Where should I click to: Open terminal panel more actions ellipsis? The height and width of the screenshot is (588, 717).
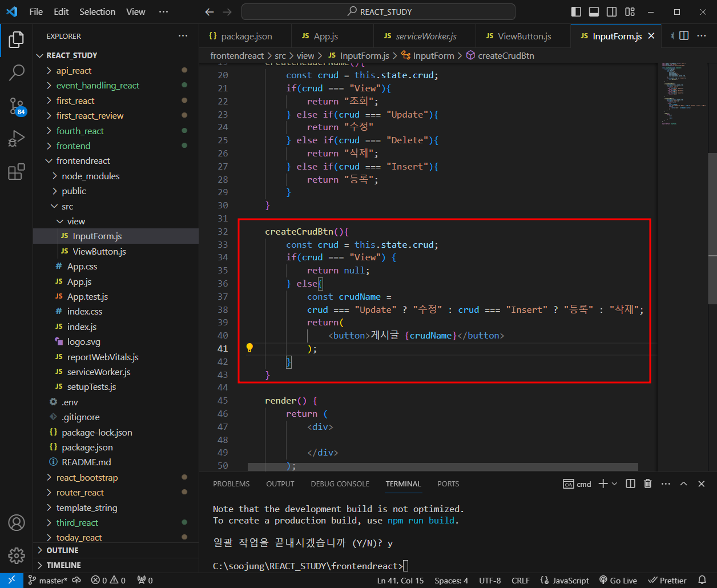(666, 484)
